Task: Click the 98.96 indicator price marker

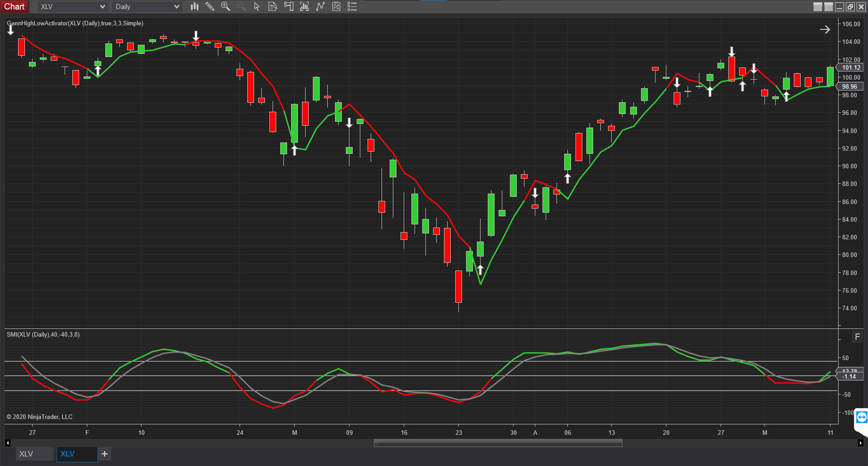Action: tap(850, 86)
